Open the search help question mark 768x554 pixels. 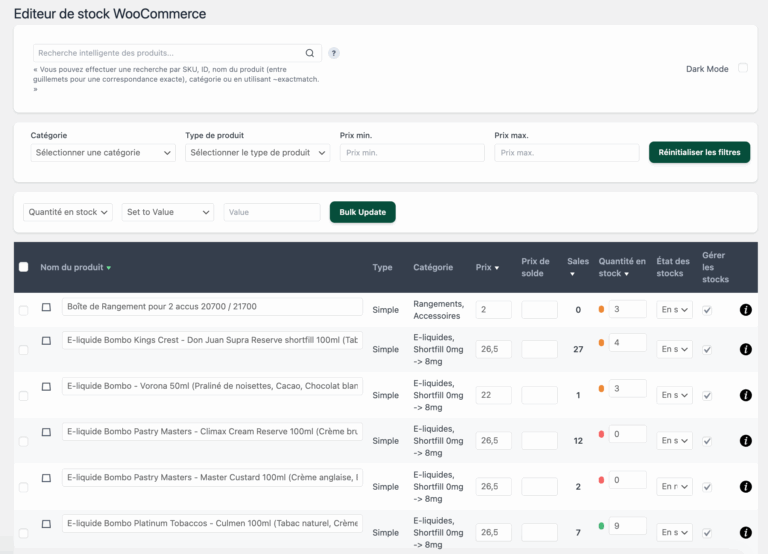pyautogui.click(x=334, y=53)
